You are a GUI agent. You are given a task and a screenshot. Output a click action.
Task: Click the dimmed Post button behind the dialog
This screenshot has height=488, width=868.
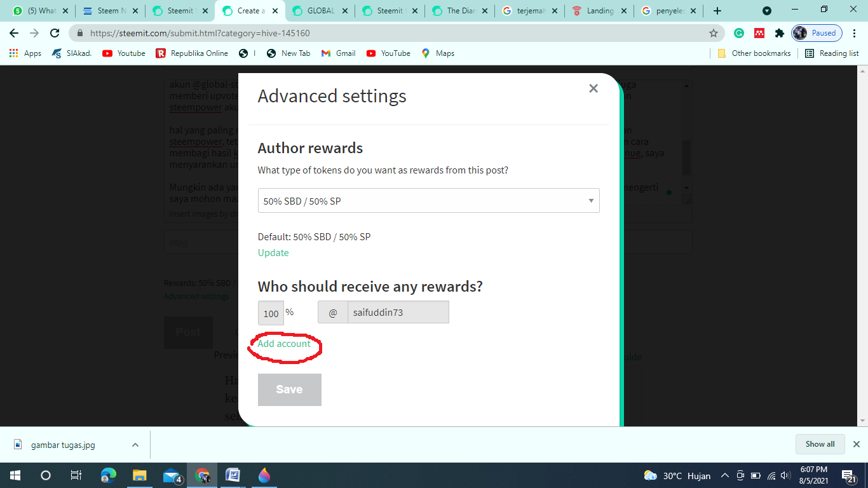pyautogui.click(x=188, y=332)
